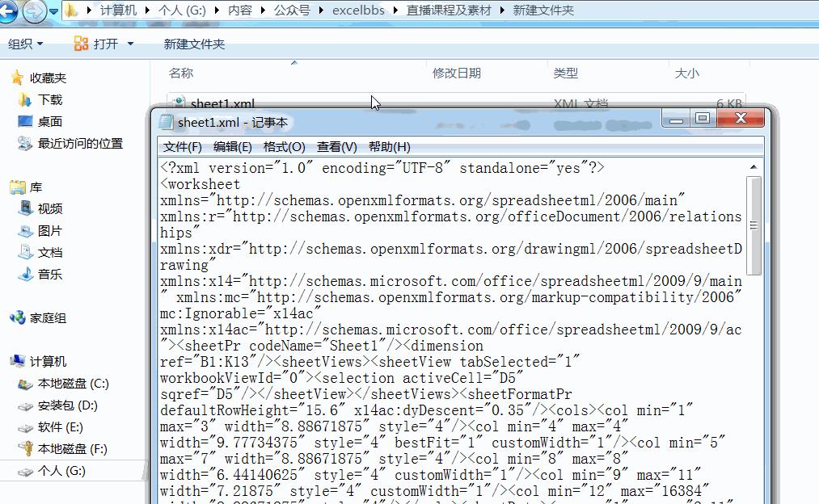
Task: Click the Notepad vertical scrollbar down arrow
Action: pos(754,499)
